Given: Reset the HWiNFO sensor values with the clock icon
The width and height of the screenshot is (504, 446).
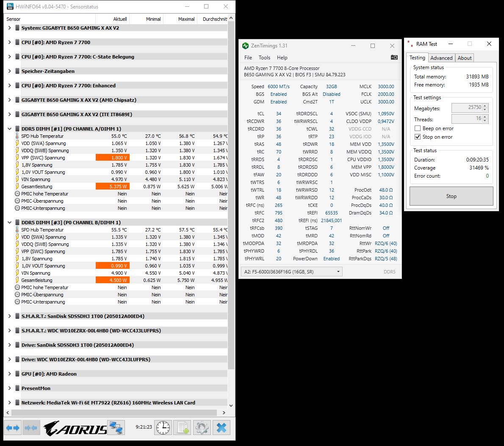Looking at the screenshot, I should [x=163, y=428].
